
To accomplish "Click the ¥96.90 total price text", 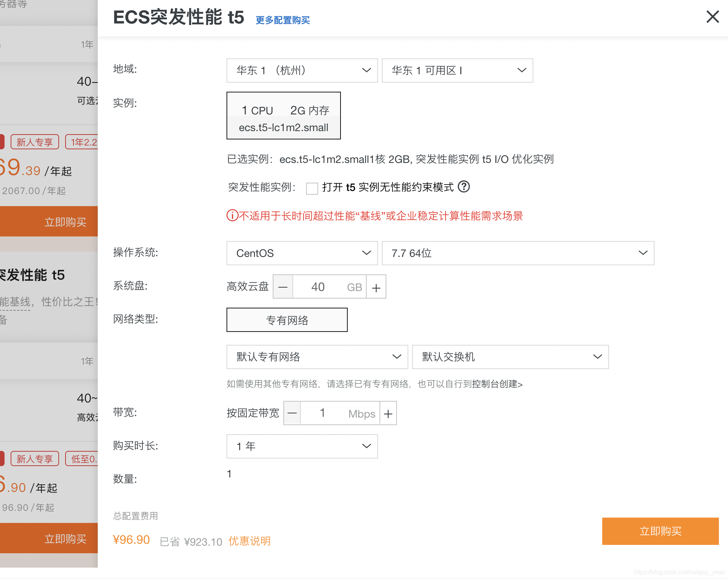I will pyautogui.click(x=131, y=540).
